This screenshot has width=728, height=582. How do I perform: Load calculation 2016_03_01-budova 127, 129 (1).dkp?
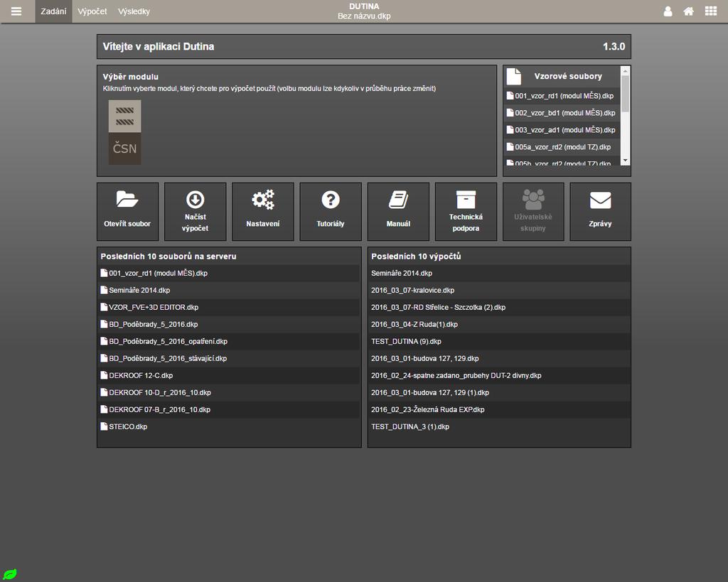tap(499, 393)
